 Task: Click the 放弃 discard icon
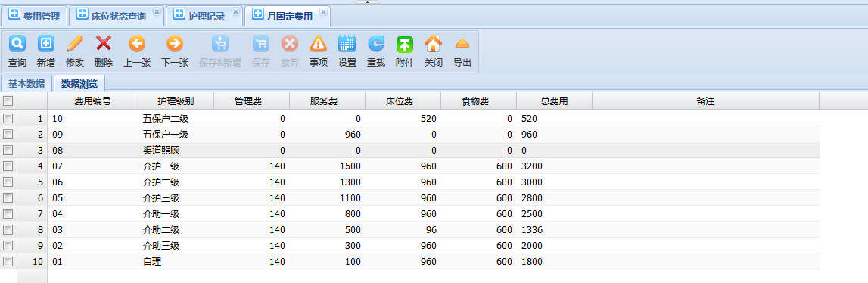[290, 43]
